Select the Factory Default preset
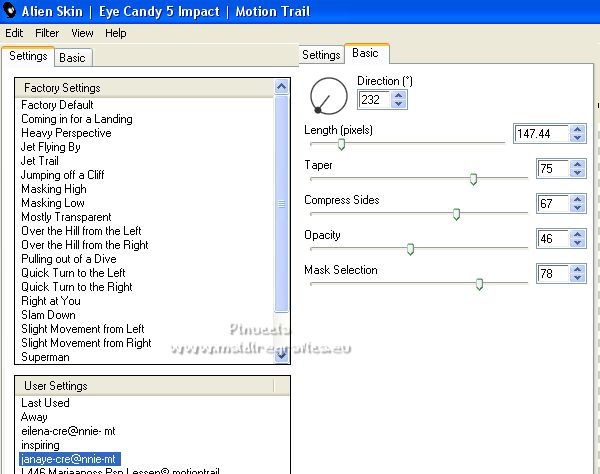The width and height of the screenshot is (600, 474). [x=57, y=105]
